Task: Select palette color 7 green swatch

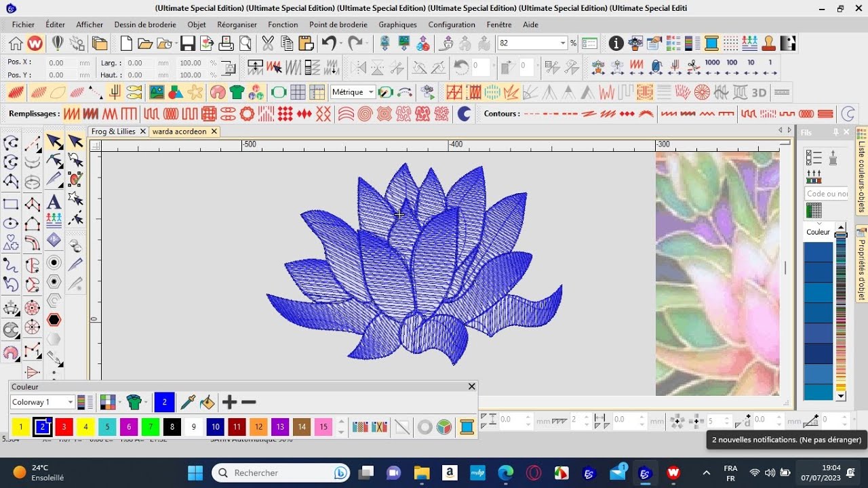Action: click(151, 427)
